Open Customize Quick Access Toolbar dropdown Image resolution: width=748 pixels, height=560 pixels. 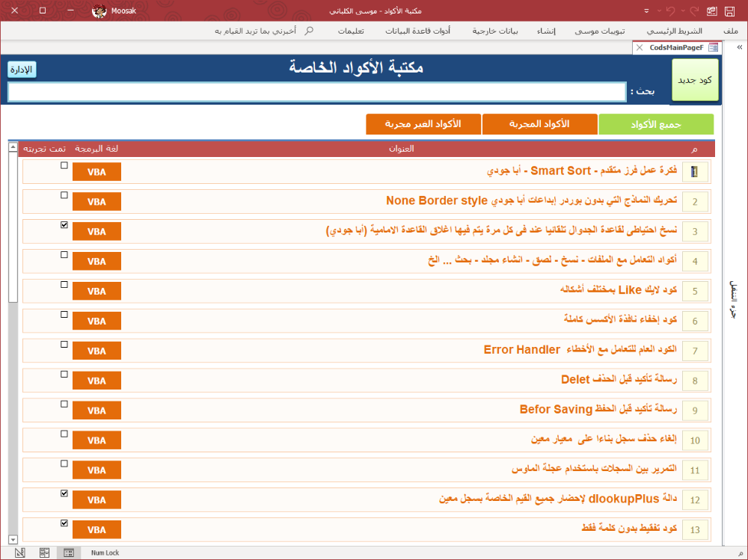pos(646,11)
